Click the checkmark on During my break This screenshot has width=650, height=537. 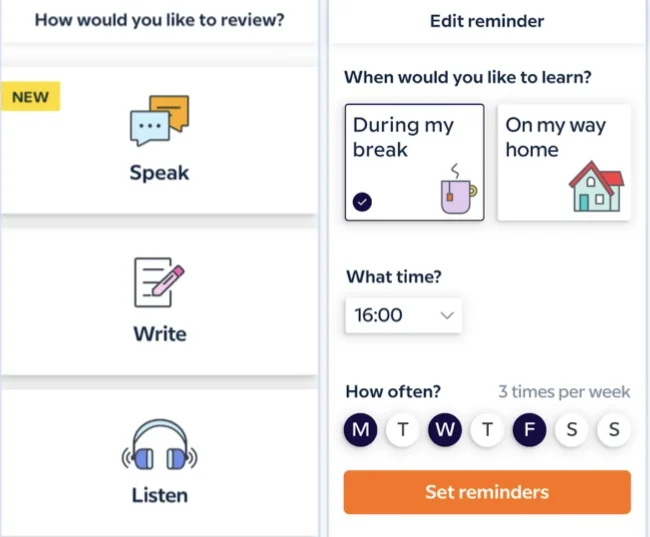tap(362, 202)
